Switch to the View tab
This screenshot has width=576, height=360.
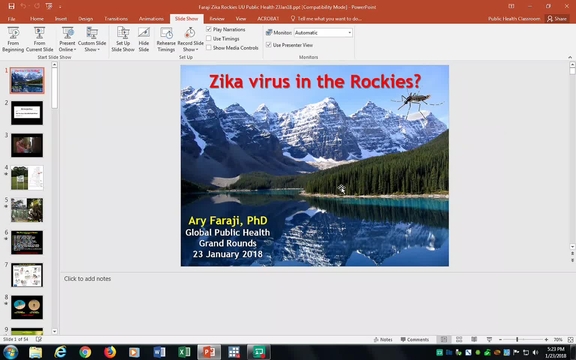pos(241,19)
